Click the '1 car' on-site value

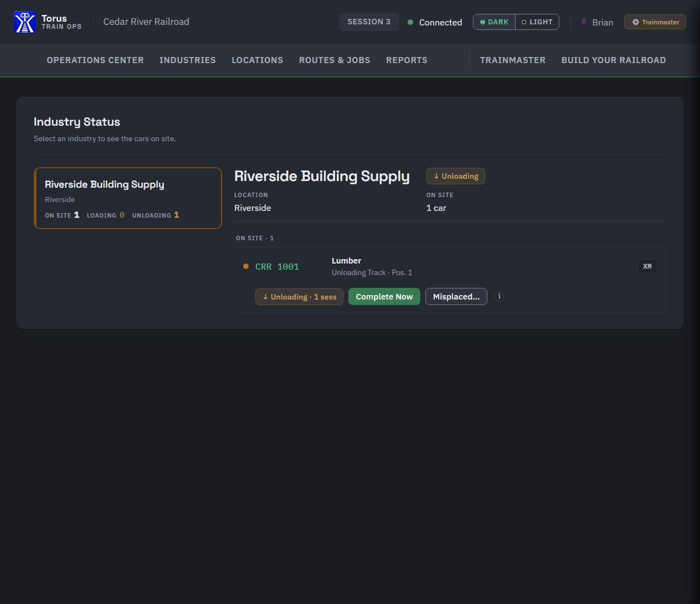click(x=436, y=208)
